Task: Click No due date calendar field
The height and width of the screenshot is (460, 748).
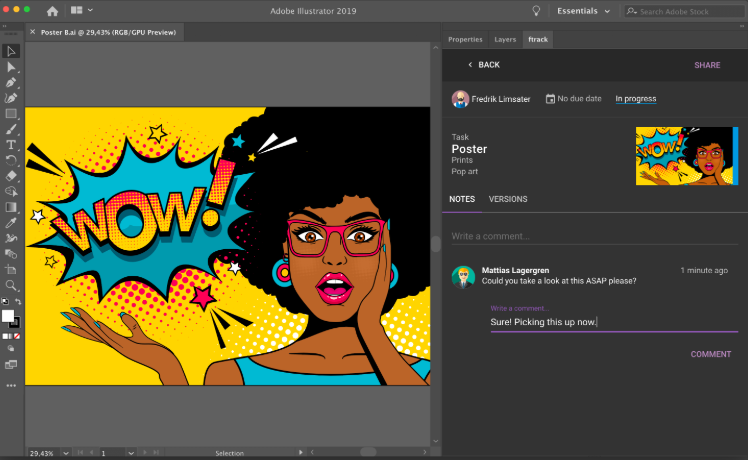Action: pos(573,99)
